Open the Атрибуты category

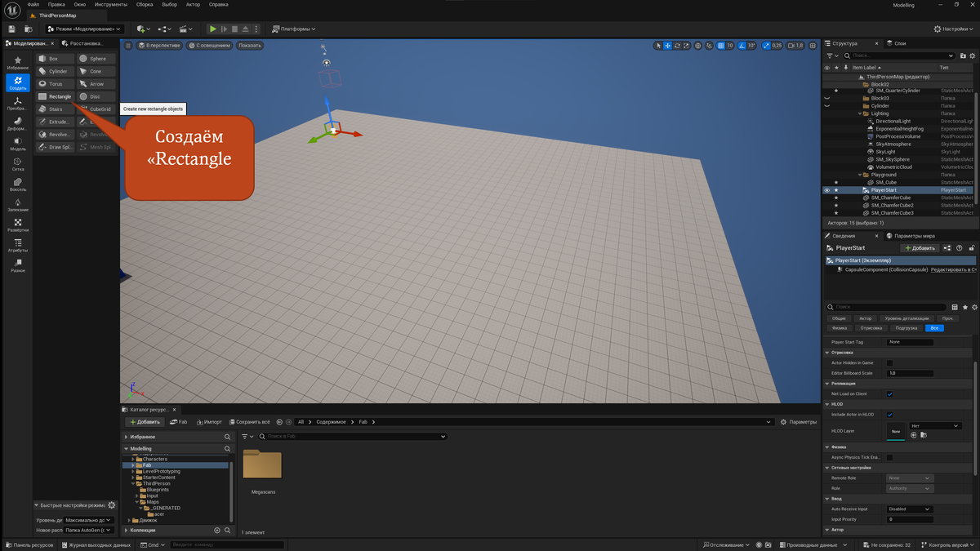[18, 245]
